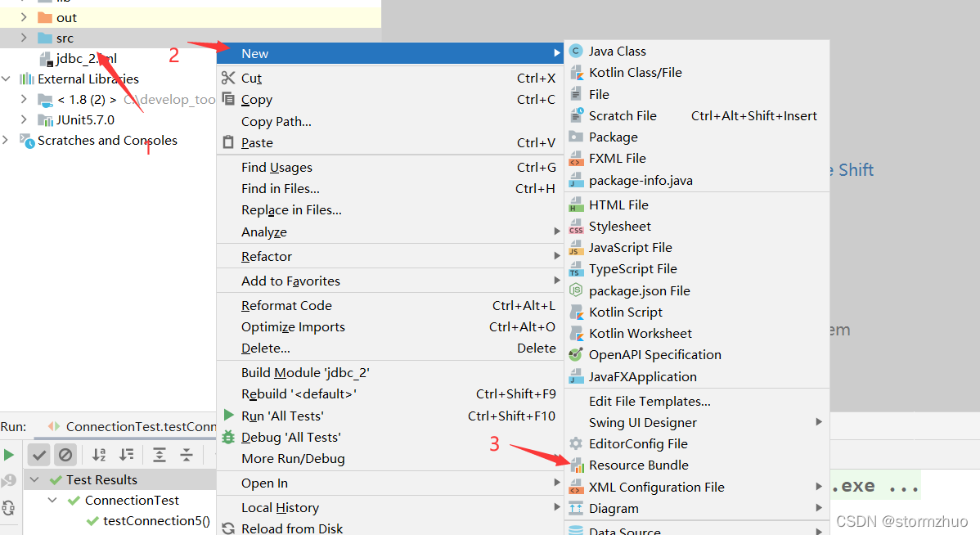Click the EditorConfig gear icon

(x=576, y=443)
